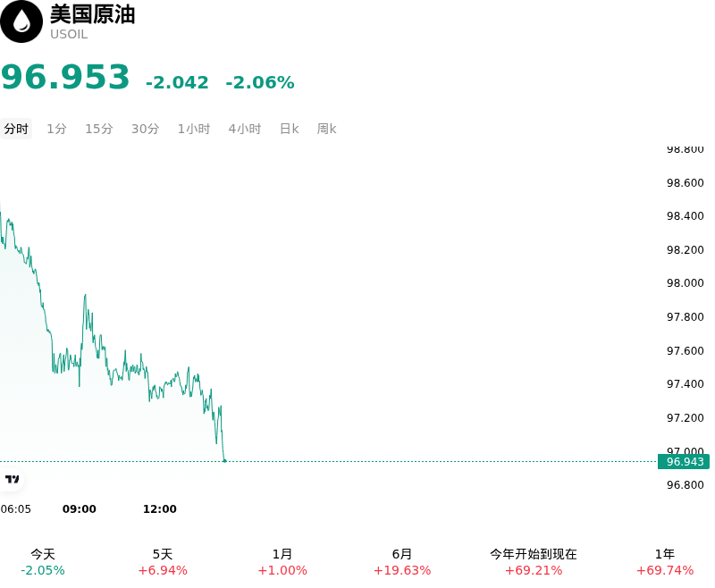This screenshot has width=715, height=588.
Task: Click the 09:00 time axis label
Action: 80,509
